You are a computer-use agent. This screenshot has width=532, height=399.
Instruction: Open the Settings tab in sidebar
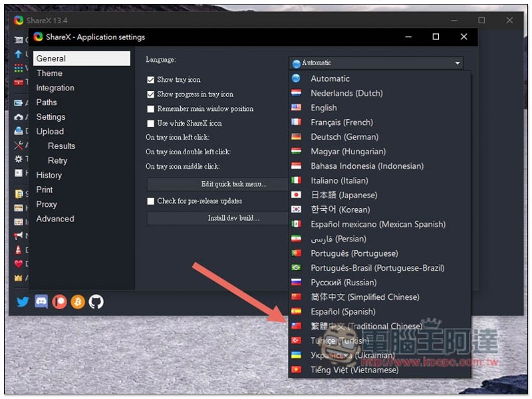(82, 117)
